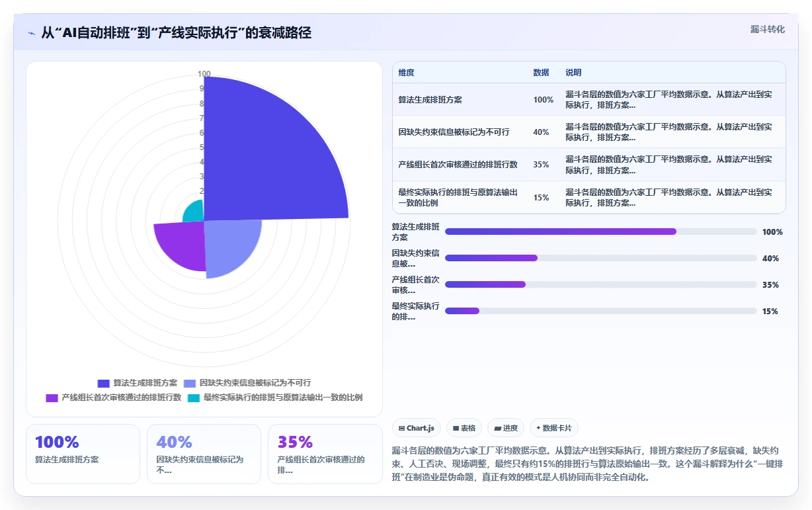Click the page title about AI自动排班
The image size is (812, 510).
point(176,33)
